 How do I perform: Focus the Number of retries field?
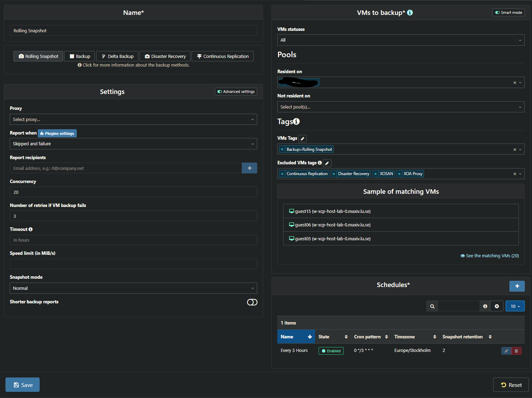pyautogui.click(x=133, y=216)
